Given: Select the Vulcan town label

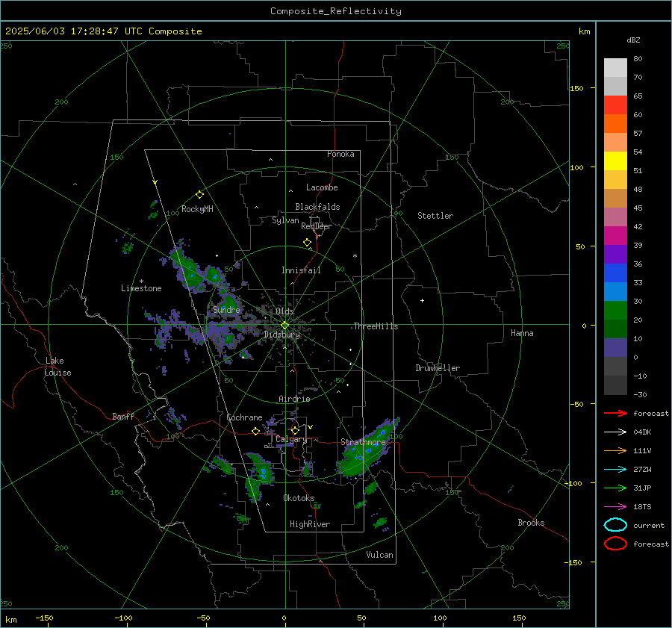Looking at the screenshot, I should point(379,555).
